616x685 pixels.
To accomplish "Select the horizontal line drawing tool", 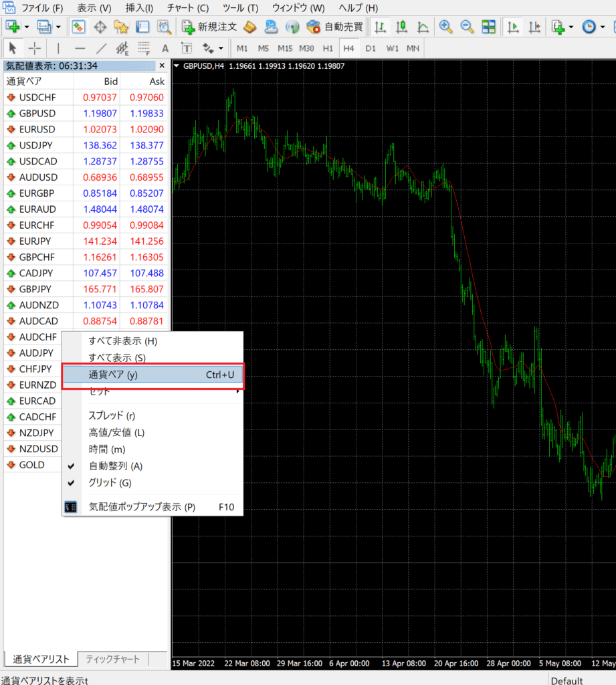I will tap(80, 48).
